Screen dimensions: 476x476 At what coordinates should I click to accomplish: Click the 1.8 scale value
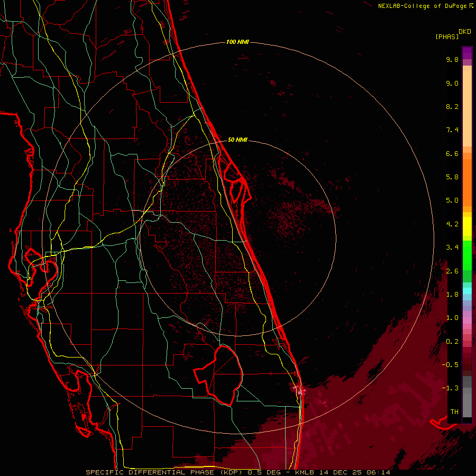(x=452, y=295)
